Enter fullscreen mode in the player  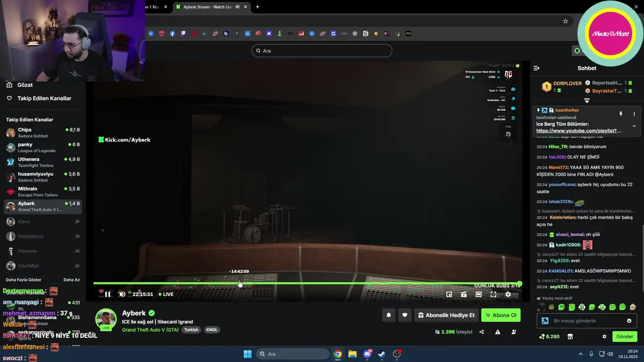pyautogui.click(x=493, y=295)
